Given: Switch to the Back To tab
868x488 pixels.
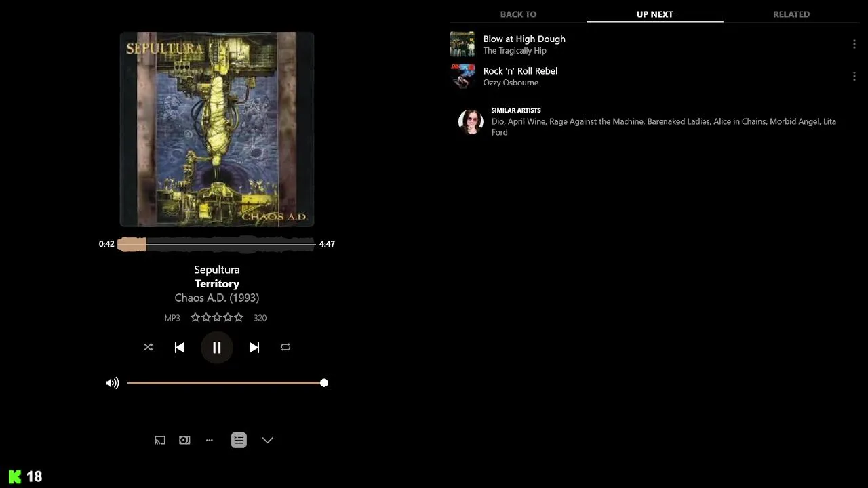Looking at the screenshot, I should [518, 14].
